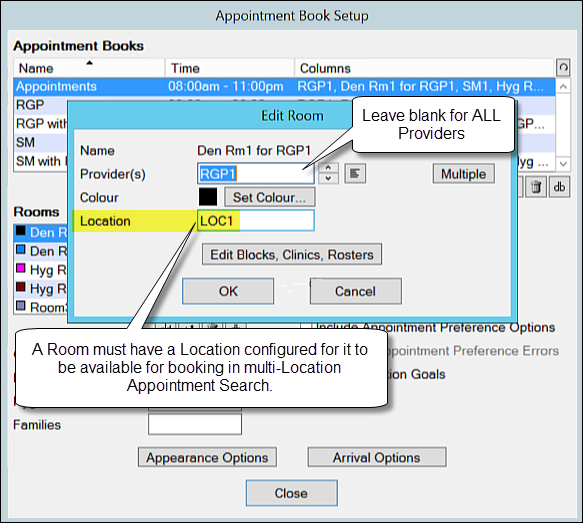Screen dimensions: 583x523
Task: Open Edit Blocks, Clinics, Rosters
Action: (x=292, y=255)
